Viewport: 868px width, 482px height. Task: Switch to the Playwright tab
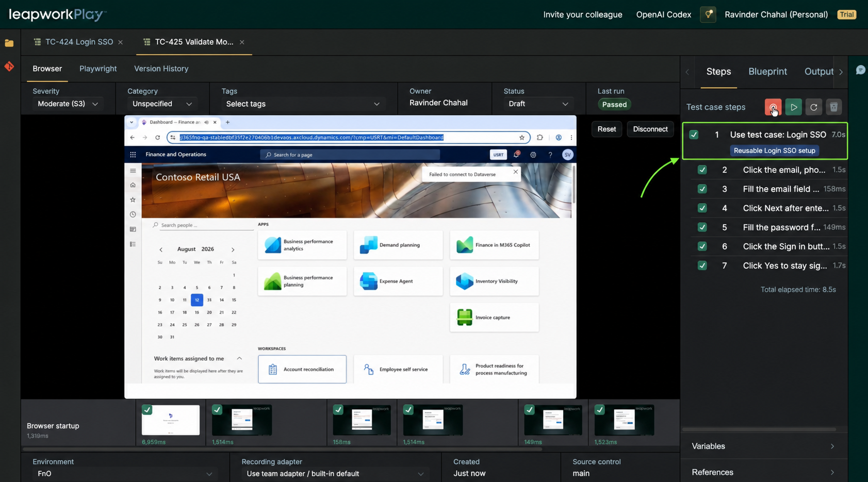(x=98, y=69)
